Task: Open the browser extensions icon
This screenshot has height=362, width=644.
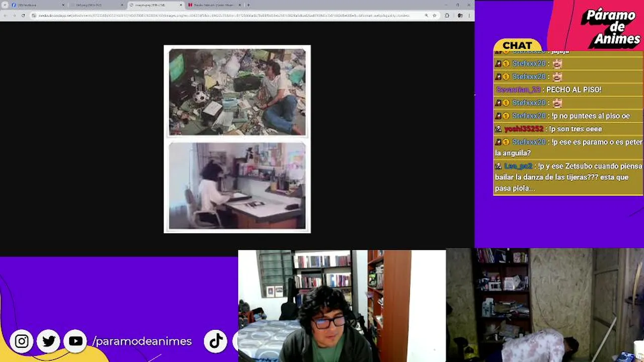Action: point(447,16)
